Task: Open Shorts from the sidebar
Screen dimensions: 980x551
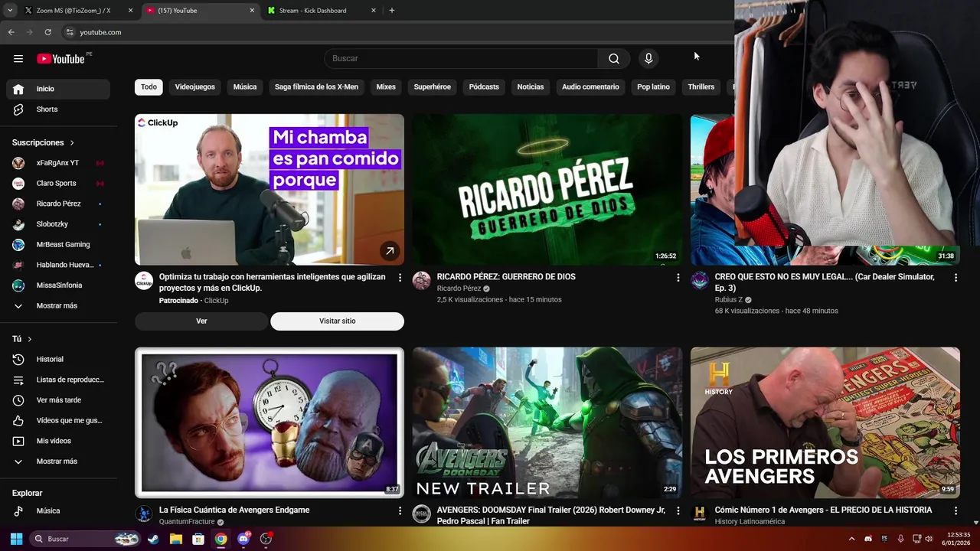Action: 58,109
